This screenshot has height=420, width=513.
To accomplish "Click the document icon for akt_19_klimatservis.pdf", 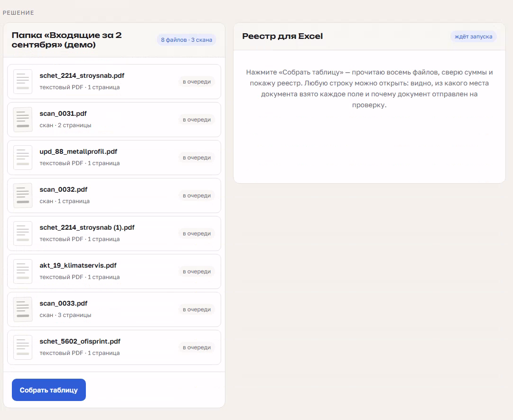I will [x=23, y=271].
